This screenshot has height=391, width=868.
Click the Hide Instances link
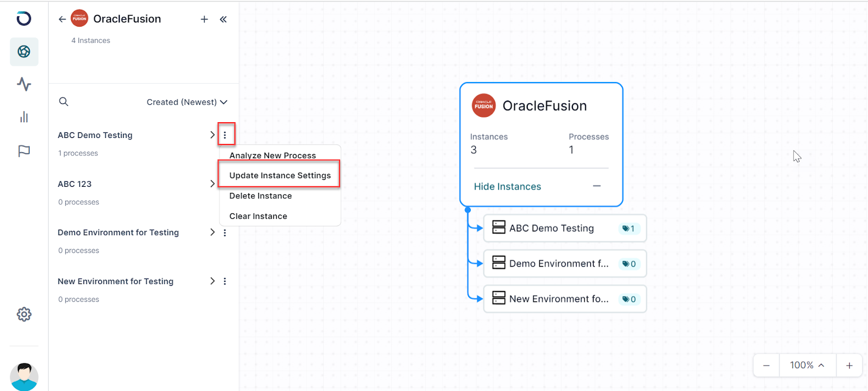[508, 187]
